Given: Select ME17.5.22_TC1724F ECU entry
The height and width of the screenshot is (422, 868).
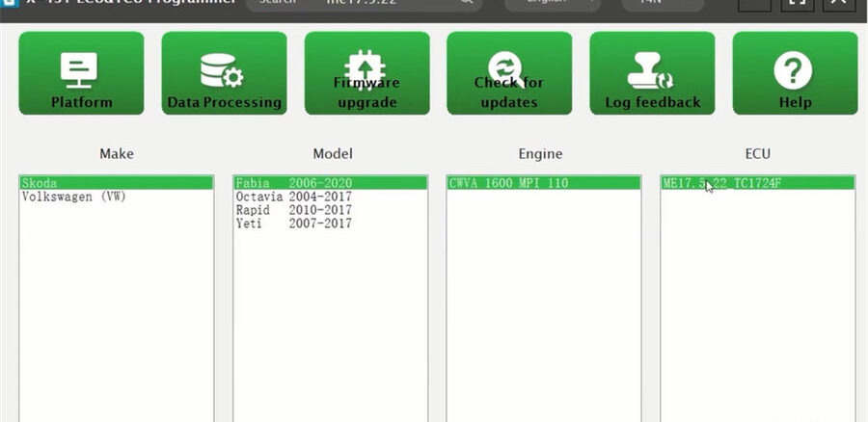Looking at the screenshot, I should (757, 183).
